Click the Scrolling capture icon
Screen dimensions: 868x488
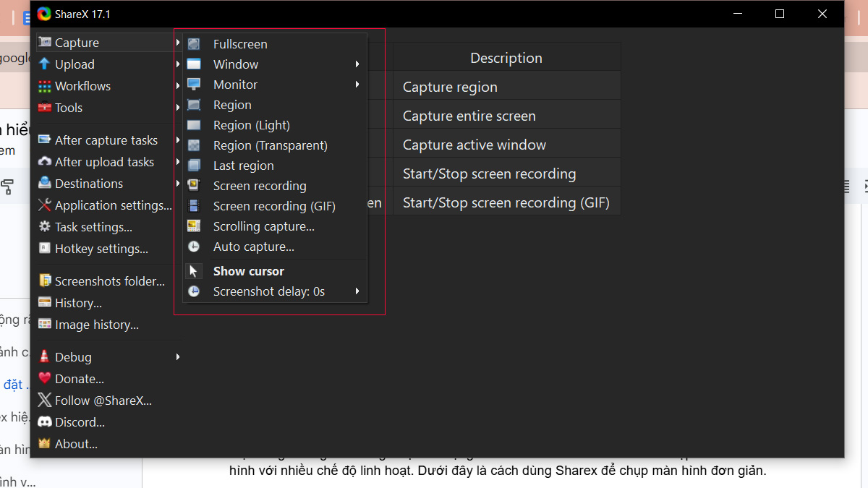pyautogui.click(x=194, y=226)
